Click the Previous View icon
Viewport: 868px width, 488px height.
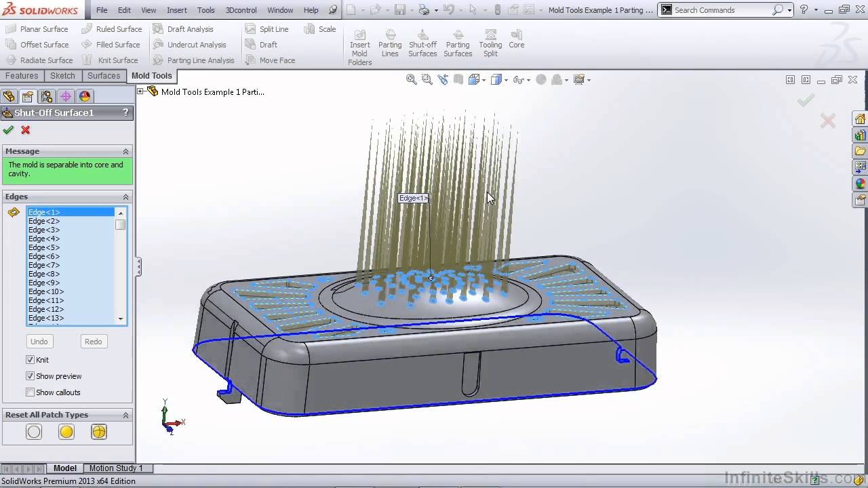pyautogui.click(x=443, y=79)
